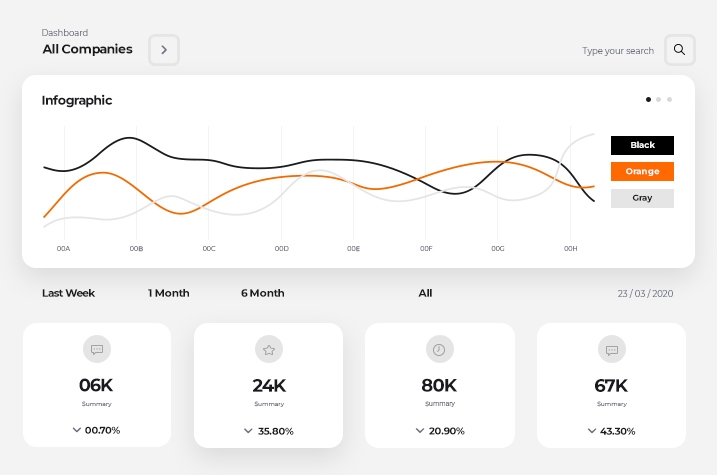Switch to the 6 Month range
Viewport: 717px width, 475px height.
262,293
